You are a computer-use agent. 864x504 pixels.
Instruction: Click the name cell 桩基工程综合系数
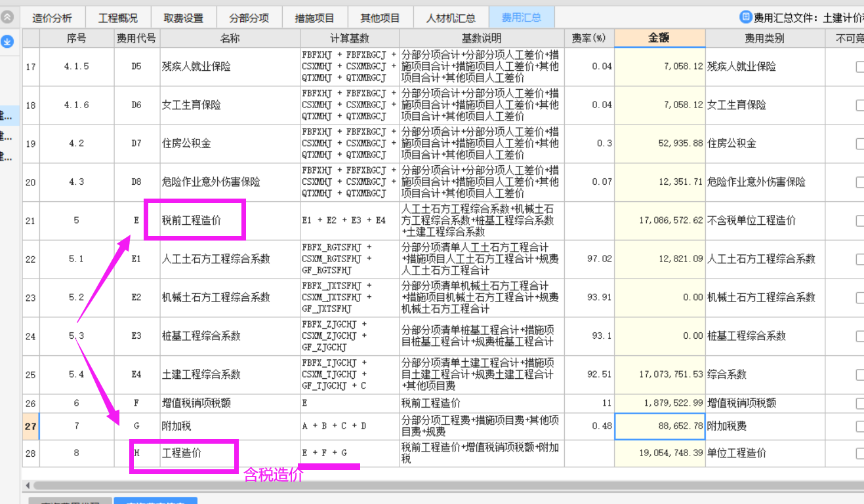pyautogui.click(x=230, y=336)
